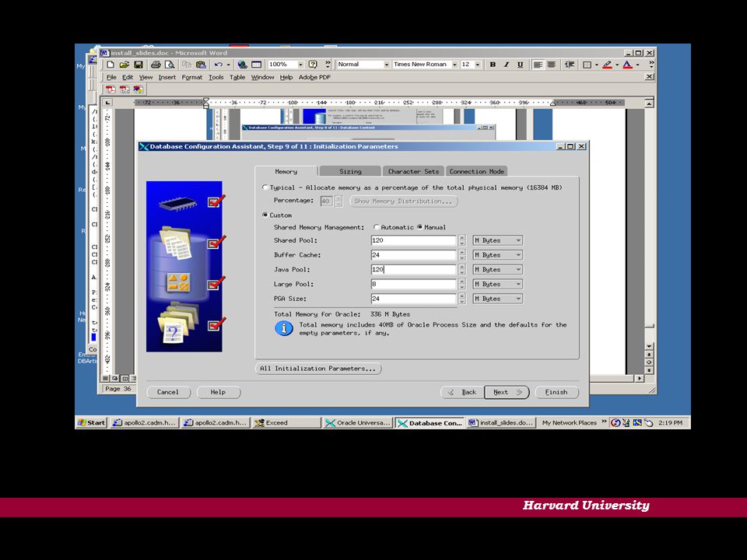
Task: Click the Undo arrow in Word toolbar
Action: (218, 65)
